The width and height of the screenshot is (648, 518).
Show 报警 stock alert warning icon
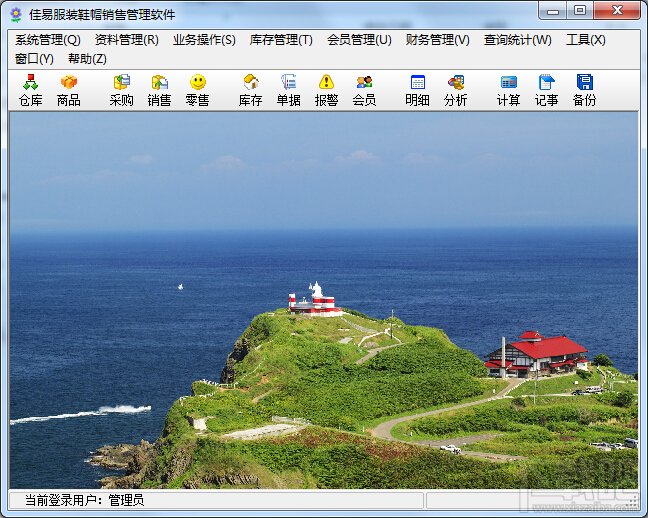(326, 91)
